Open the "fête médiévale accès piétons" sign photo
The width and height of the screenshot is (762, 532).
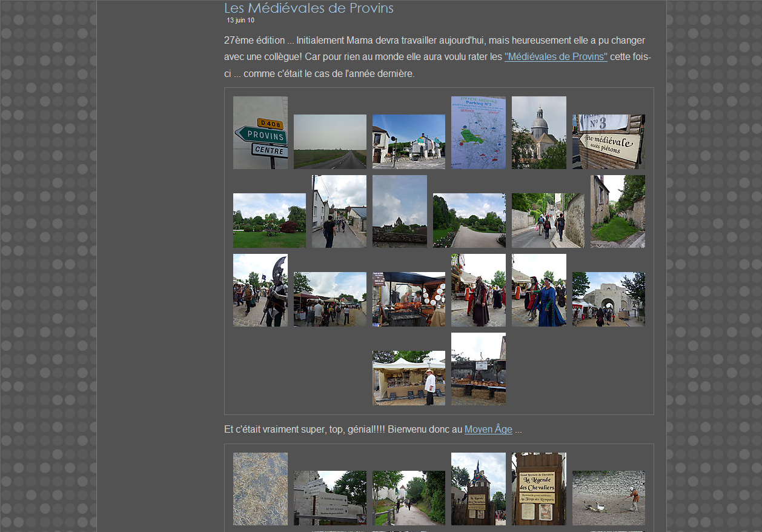click(609, 142)
